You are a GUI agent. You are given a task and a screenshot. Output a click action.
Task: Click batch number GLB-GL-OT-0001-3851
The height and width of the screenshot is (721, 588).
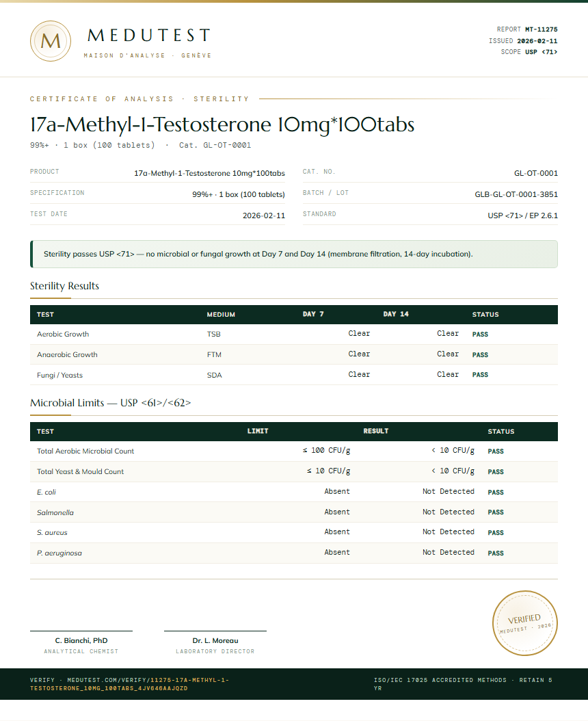click(516, 194)
